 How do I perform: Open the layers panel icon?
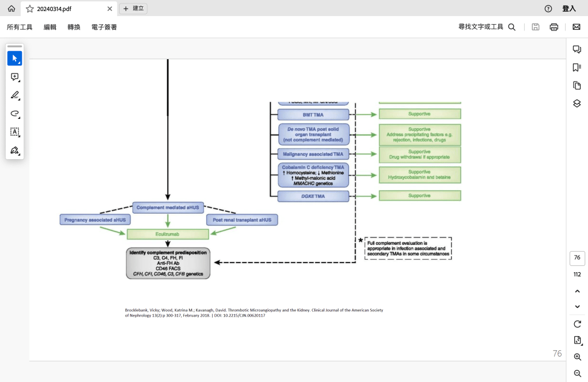[x=577, y=103]
